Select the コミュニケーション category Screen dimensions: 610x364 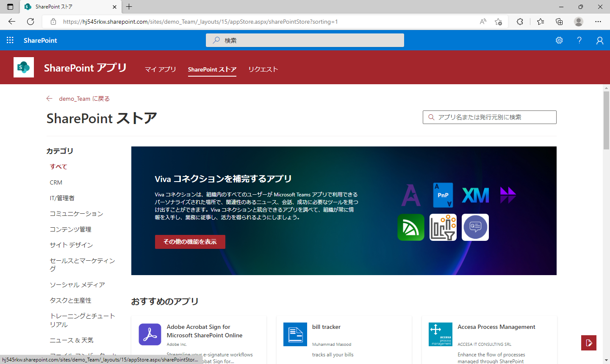tap(77, 214)
